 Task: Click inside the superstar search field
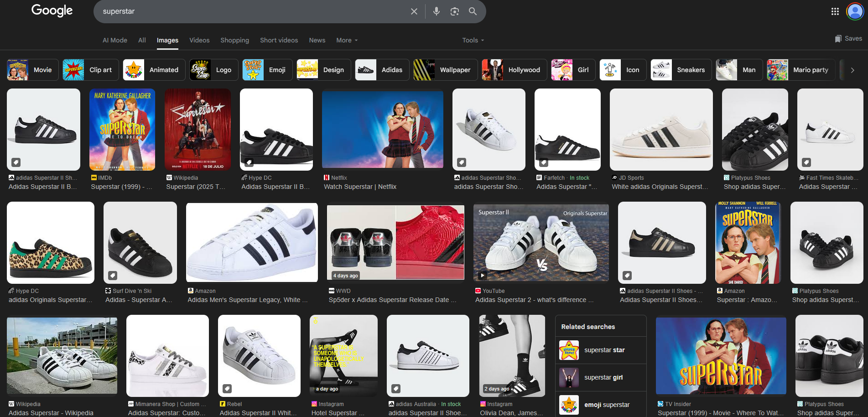[251, 11]
